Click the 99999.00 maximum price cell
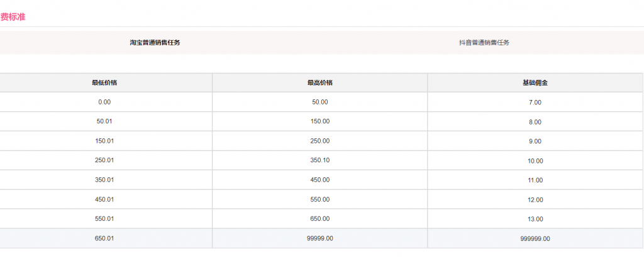Viewport: 644px width, 261px height. pyautogui.click(x=320, y=238)
